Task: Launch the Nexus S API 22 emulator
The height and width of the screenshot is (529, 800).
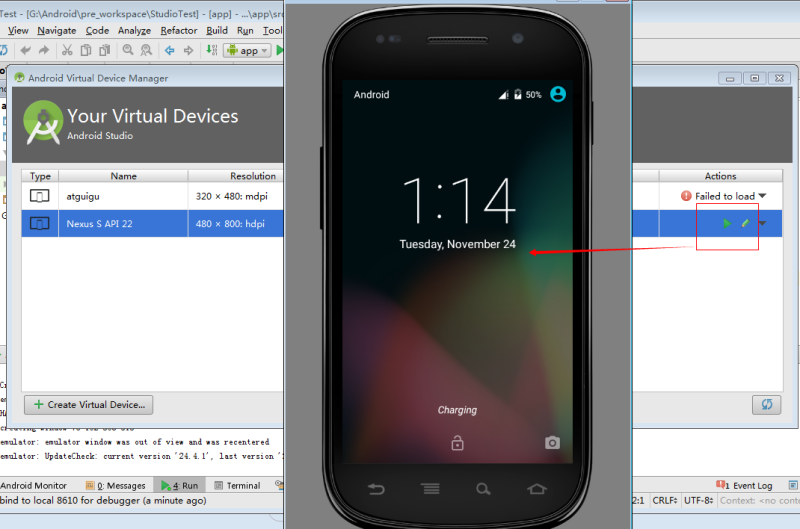Action: pyautogui.click(x=727, y=223)
